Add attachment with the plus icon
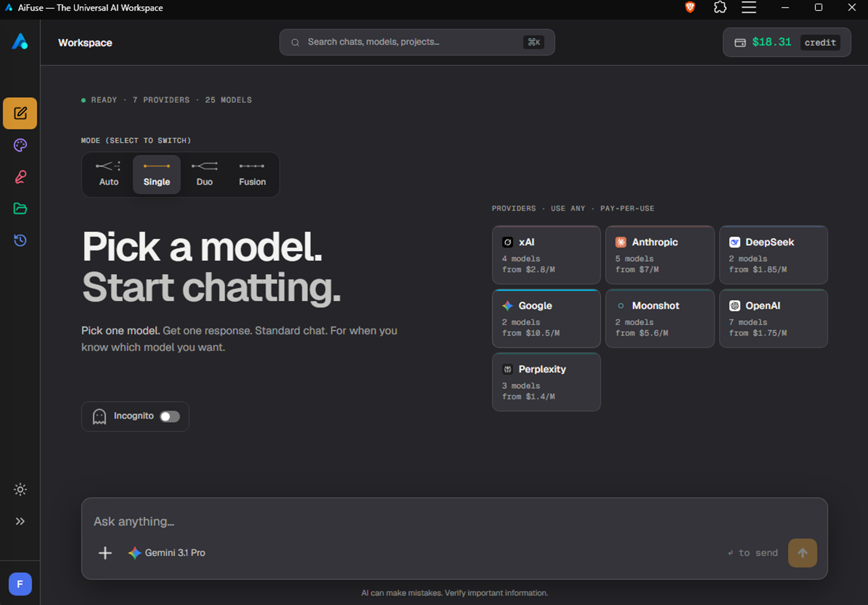This screenshot has height=605, width=868. (x=105, y=553)
